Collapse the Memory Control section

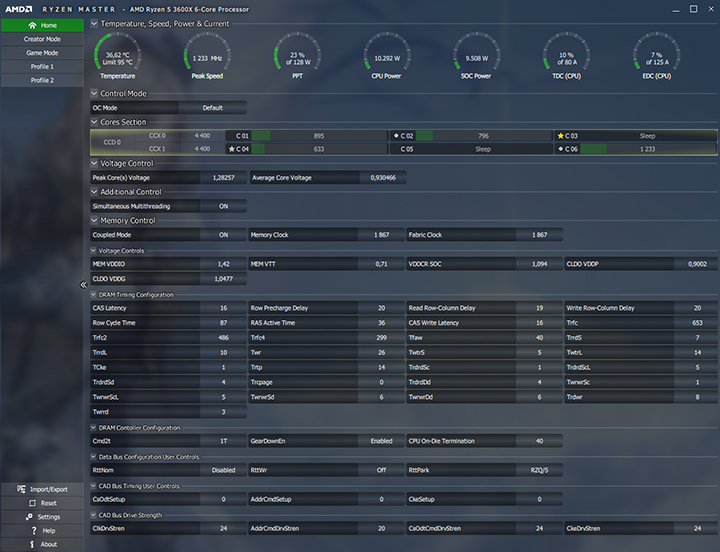point(94,220)
